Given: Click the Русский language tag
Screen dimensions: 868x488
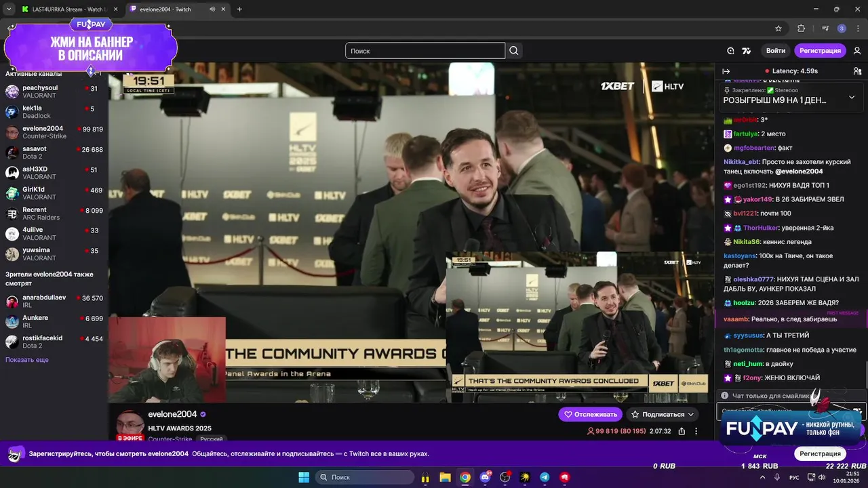Looking at the screenshot, I should pyautogui.click(x=211, y=439).
